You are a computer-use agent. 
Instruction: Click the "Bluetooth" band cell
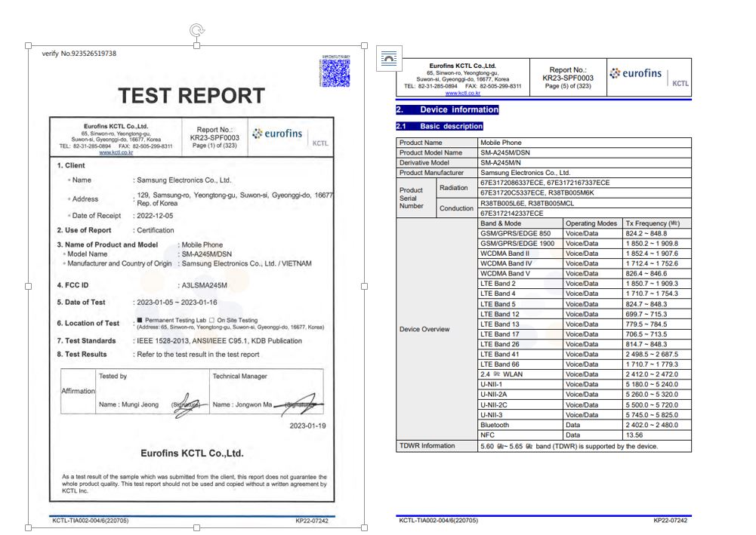[x=520, y=425]
